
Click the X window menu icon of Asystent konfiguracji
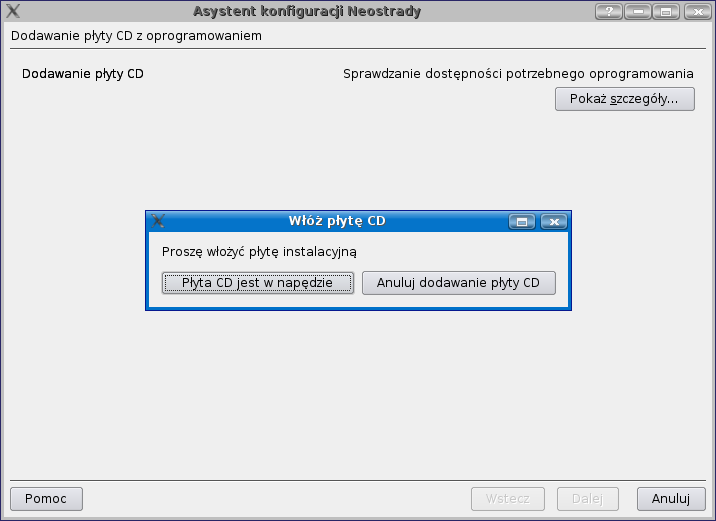[13, 12]
